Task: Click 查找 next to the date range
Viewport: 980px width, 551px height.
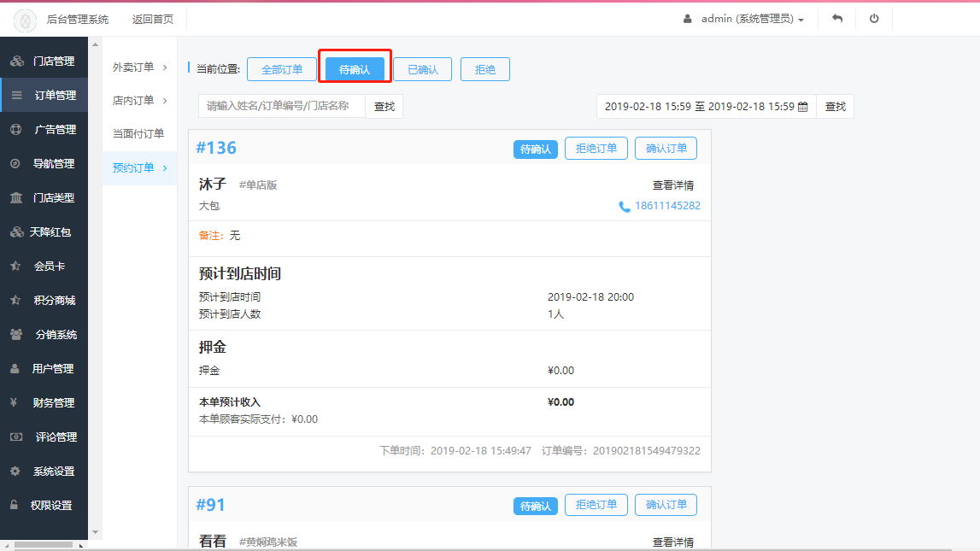Action: [836, 106]
